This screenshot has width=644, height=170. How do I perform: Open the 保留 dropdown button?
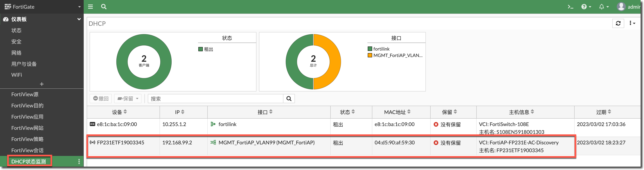click(128, 99)
